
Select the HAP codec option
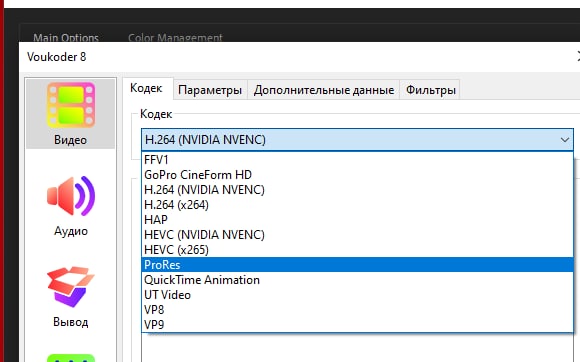click(x=357, y=220)
